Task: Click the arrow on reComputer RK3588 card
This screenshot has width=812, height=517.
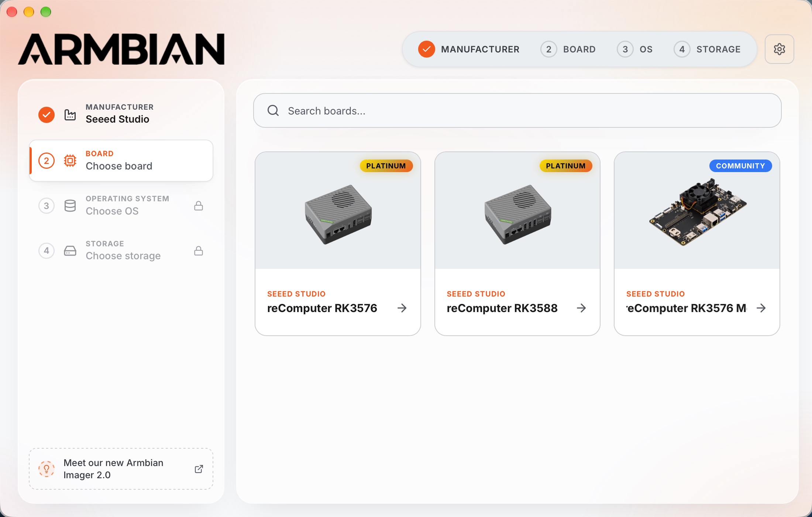Action: pos(581,308)
